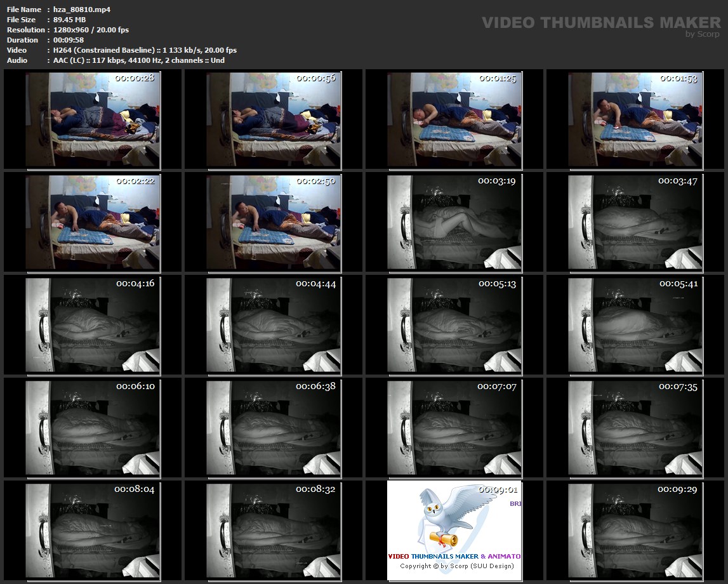Pick the 00:01:53 frame
The image size is (728, 584).
pyautogui.click(x=635, y=119)
